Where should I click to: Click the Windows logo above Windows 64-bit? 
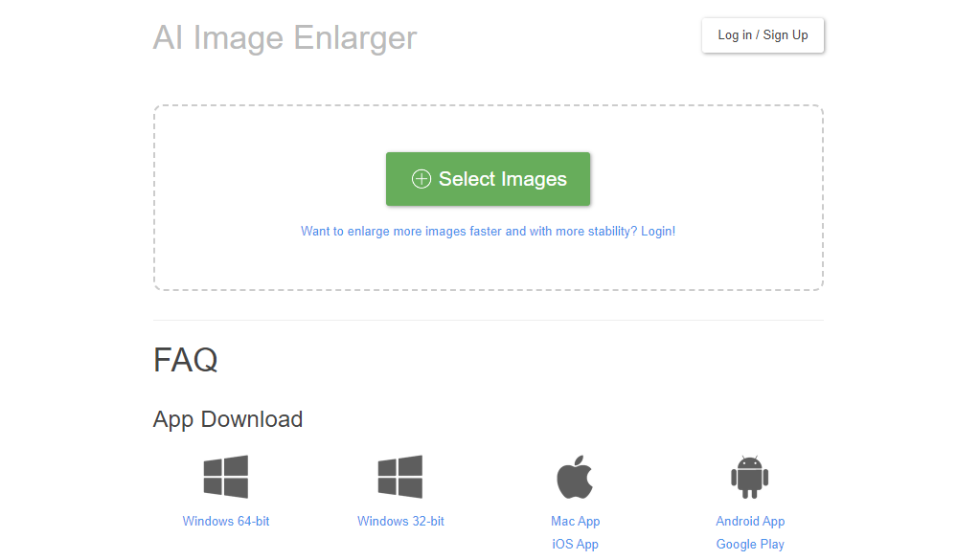[x=226, y=477]
